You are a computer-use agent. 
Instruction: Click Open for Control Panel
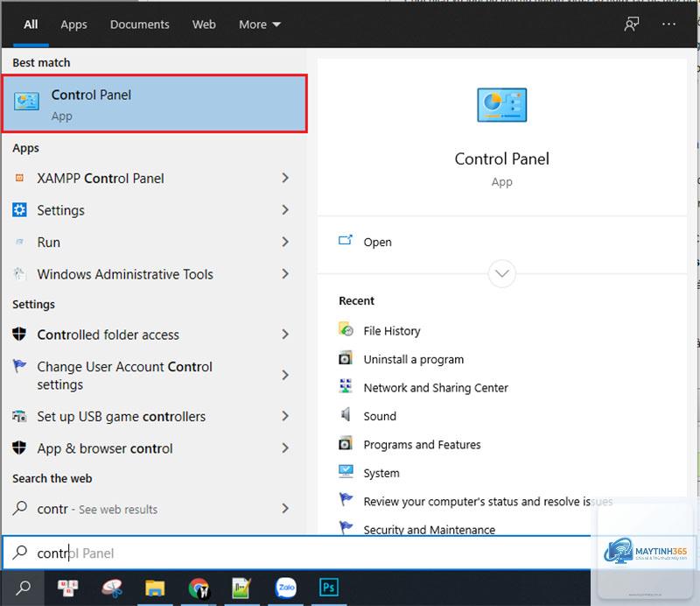[x=377, y=242]
